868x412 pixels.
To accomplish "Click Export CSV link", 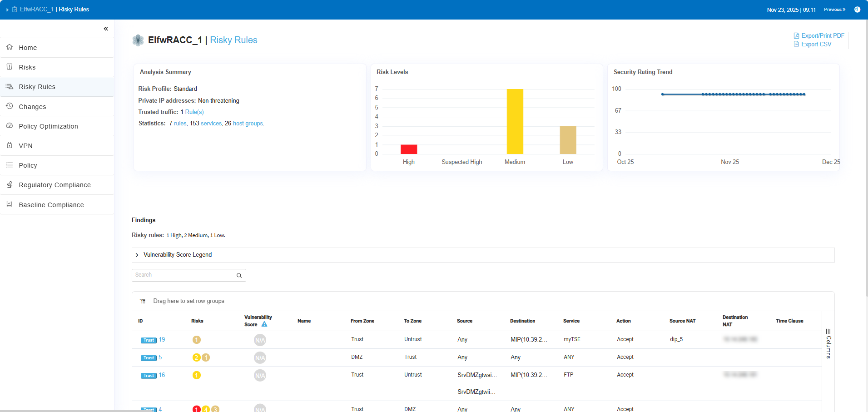I will pos(816,44).
